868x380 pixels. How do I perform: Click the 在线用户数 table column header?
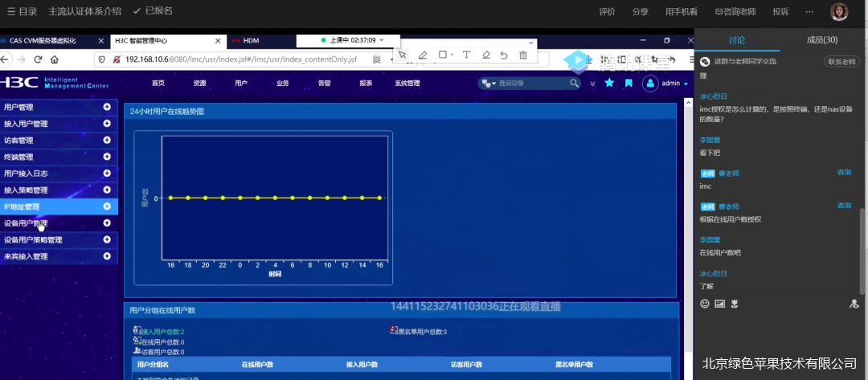point(257,365)
